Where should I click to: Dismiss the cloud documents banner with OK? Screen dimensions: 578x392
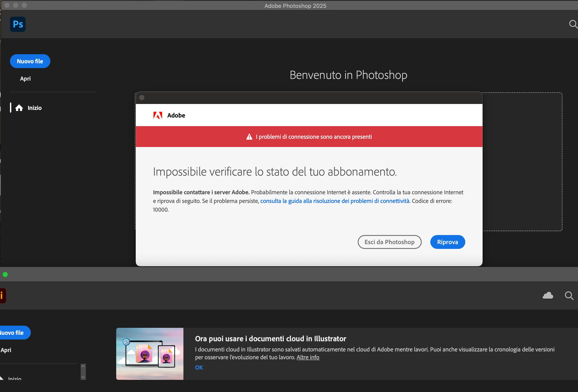tap(199, 367)
